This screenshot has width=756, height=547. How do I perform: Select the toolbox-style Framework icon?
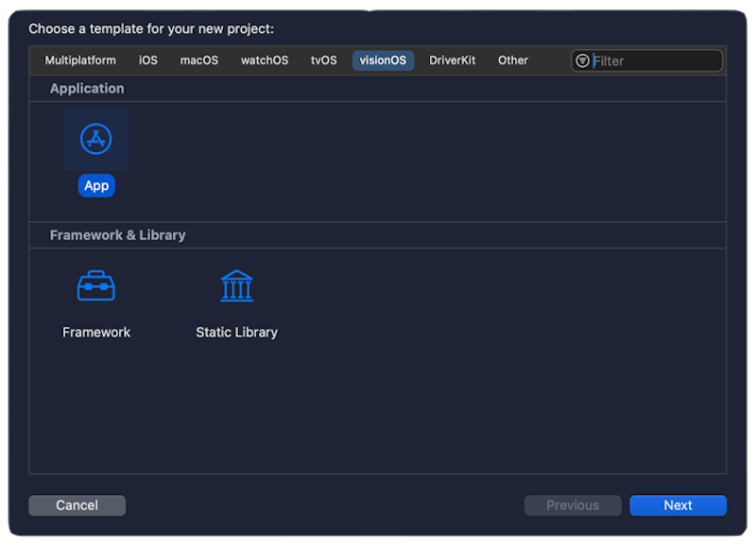(95, 285)
